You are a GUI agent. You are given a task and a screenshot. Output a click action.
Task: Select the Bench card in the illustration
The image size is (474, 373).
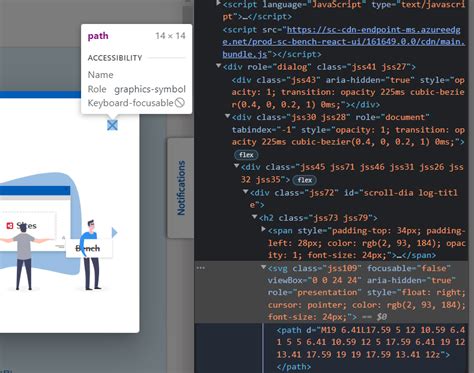(x=88, y=248)
